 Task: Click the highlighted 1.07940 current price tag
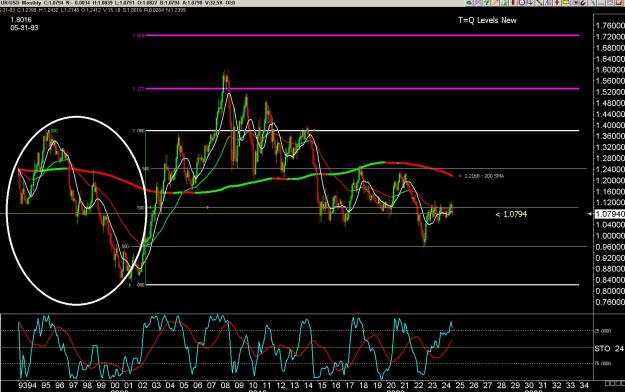(x=609, y=214)
